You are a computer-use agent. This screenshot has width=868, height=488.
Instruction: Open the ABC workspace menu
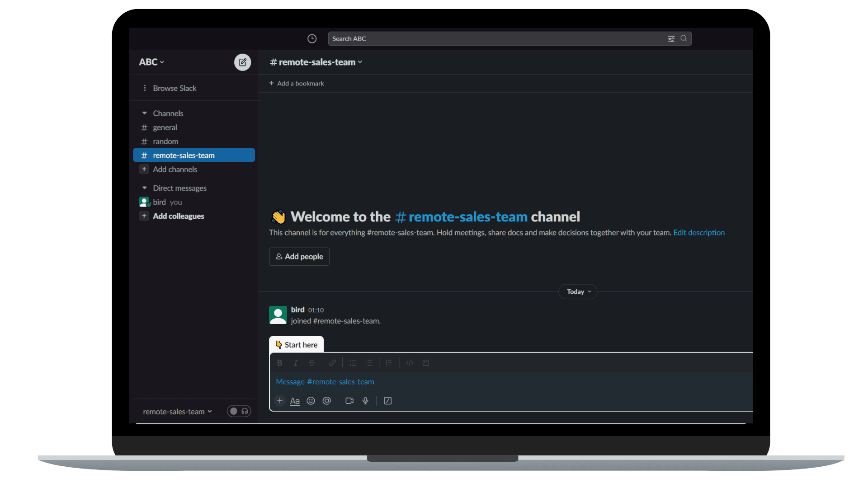click(151, 62)
